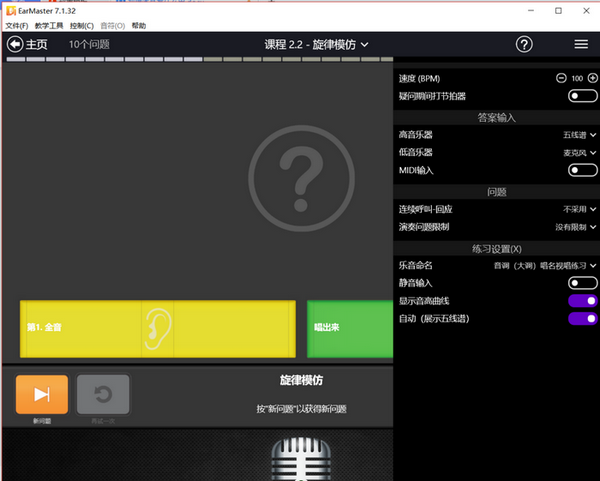The width and height of the screenshot is (600, 481).
Task: Toggle the 静音输入 switch
Action: pos(582,283)
